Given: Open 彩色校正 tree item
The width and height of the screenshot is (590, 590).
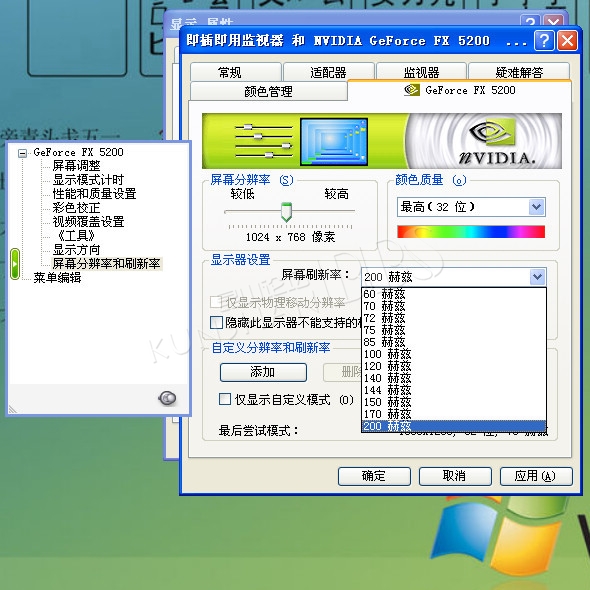Looking at the screenshot, I should [x=76, y=207].
